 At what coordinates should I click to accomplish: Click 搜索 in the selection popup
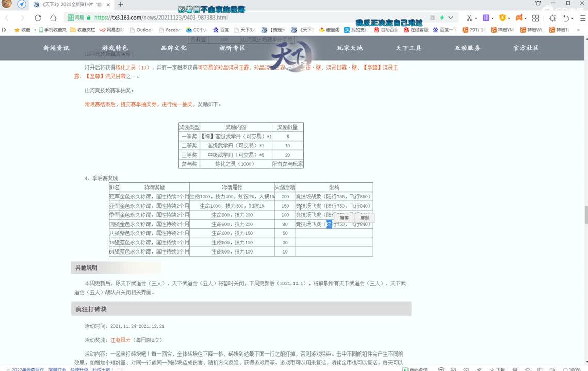click(344, 218)
